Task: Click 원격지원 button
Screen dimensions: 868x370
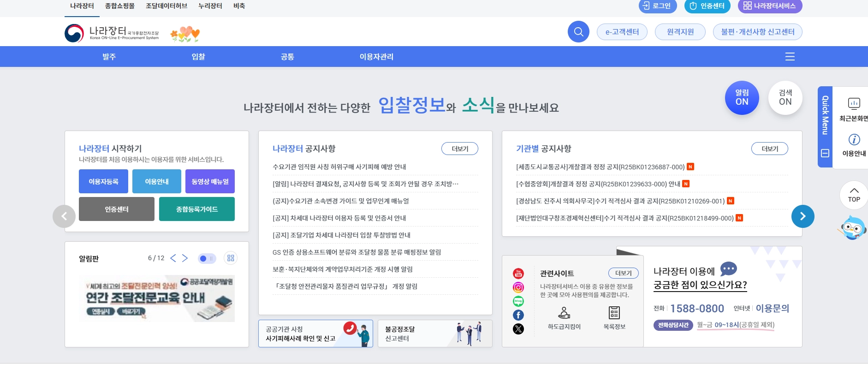Action: coord(680,32)
